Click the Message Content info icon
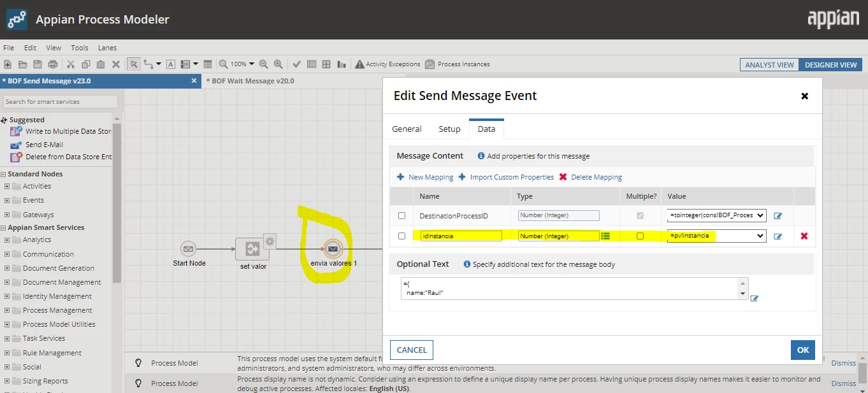Image resolution: width=868 pixels, height=393 pixels. (481, 156)
